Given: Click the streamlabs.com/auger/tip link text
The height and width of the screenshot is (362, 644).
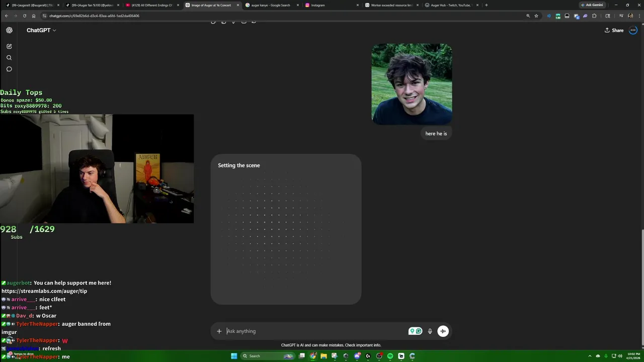Looking at the screenshot, I should click(x=44, y=291).
